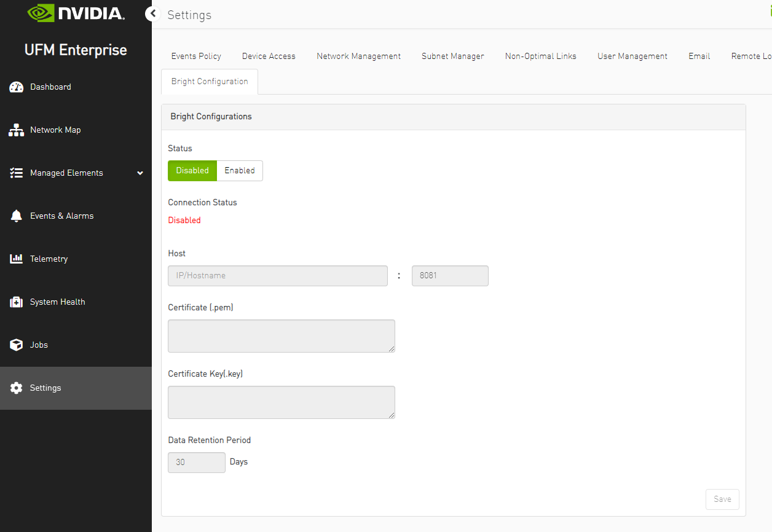The image size is (772, 532).
Task: Collapse the sidebar using the left chevron
Action: point(152,14)
